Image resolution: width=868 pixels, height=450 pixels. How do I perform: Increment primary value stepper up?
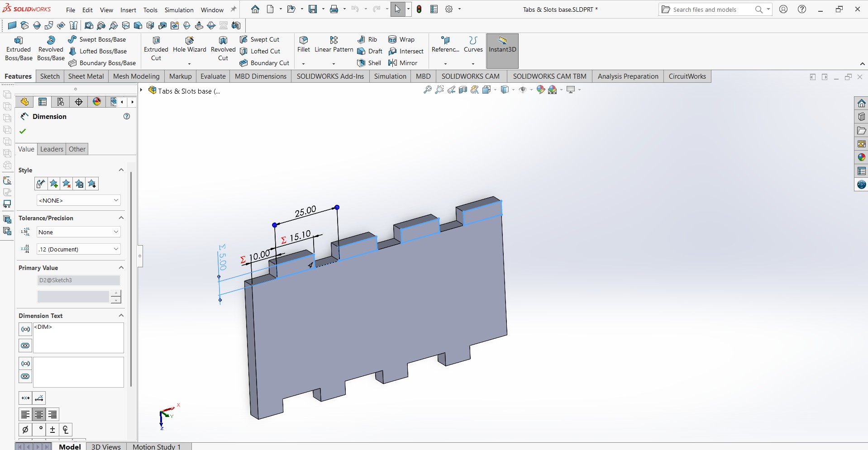[x=116, y=294]
